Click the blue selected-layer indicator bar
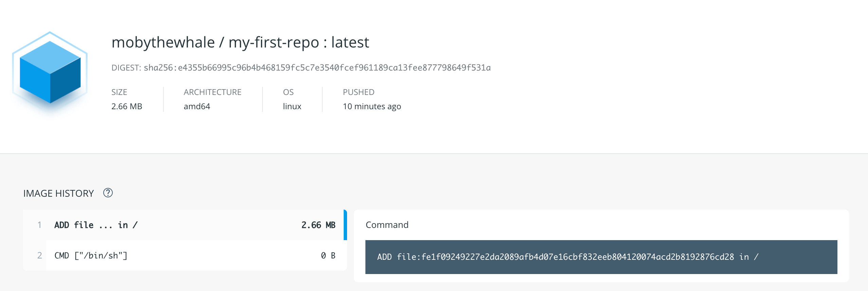This screenshot has width=868, height=291. (x=345, y=225)
